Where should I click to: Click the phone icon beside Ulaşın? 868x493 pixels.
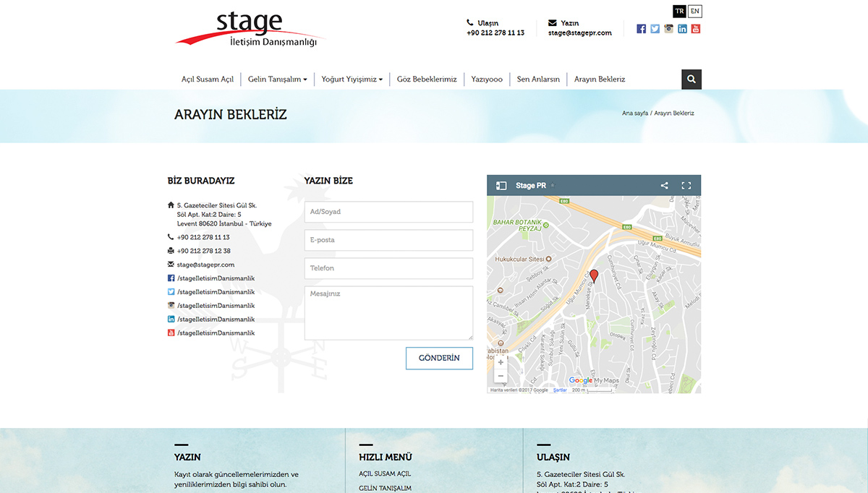(x=470, y=23)
